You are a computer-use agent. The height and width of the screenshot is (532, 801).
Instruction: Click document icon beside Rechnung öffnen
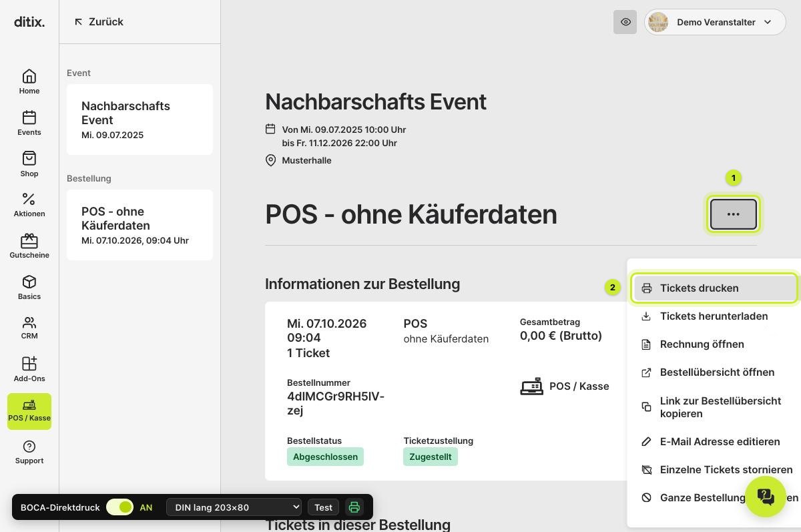tap(646, 344)
